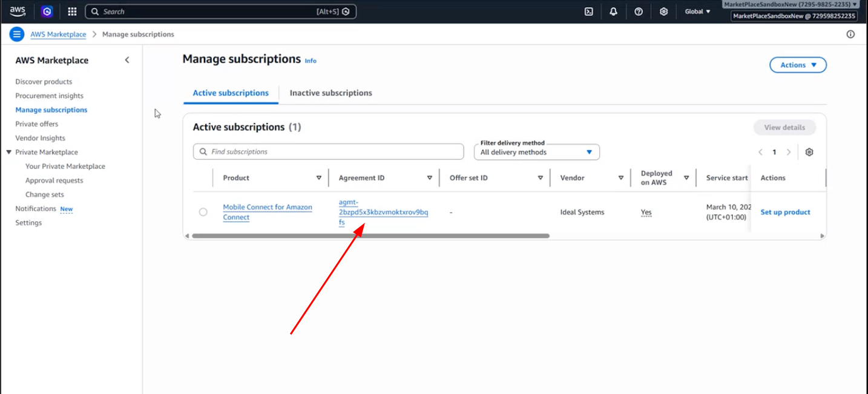868x394 pixels.
Task: Click the purple icon next to AWS logo
Action: (x=47, y=11)
